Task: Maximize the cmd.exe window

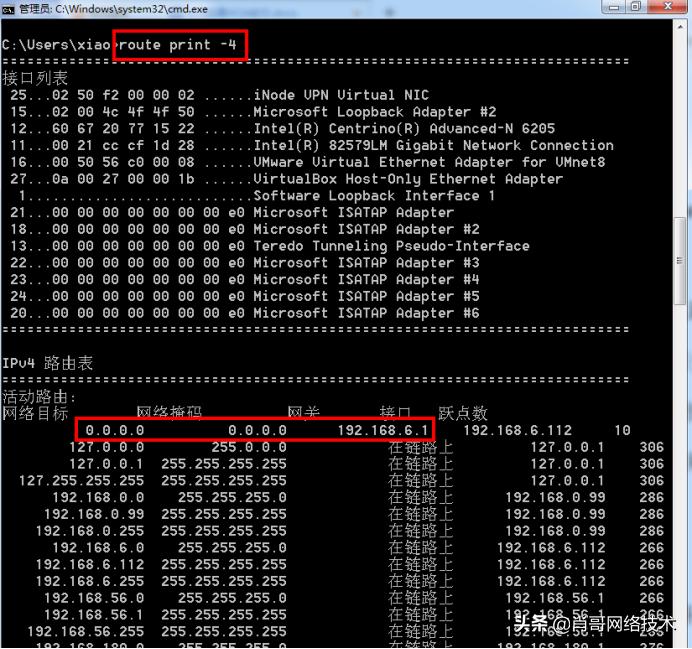Action: pos(636,7)
